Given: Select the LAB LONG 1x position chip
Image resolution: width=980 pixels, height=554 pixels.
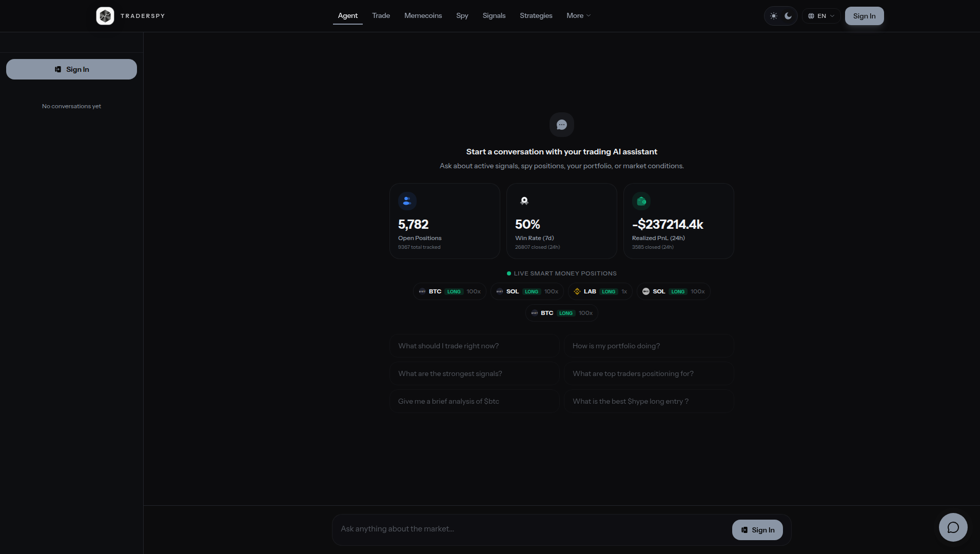Looking at the screenshot, I should pos(600,291).
